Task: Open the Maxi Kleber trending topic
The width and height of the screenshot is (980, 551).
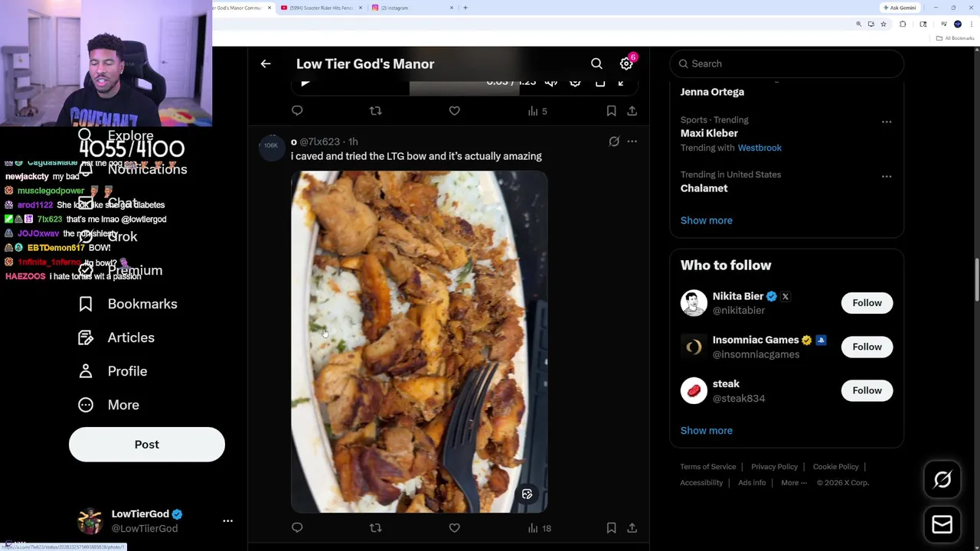Action: (709, 133)
